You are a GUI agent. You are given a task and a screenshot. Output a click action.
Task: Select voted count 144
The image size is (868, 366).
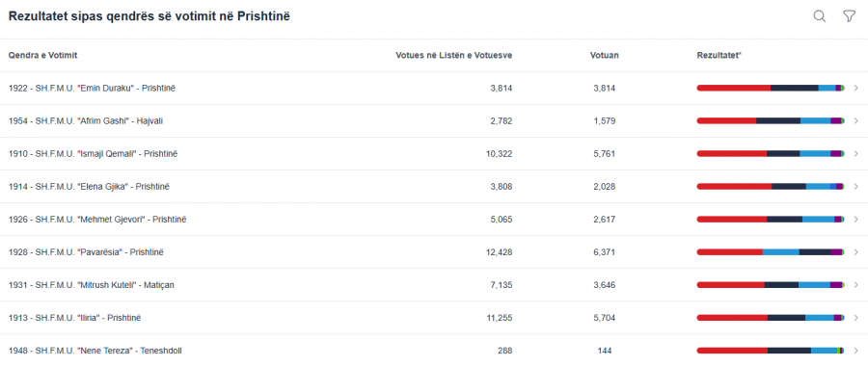[605, 351]
